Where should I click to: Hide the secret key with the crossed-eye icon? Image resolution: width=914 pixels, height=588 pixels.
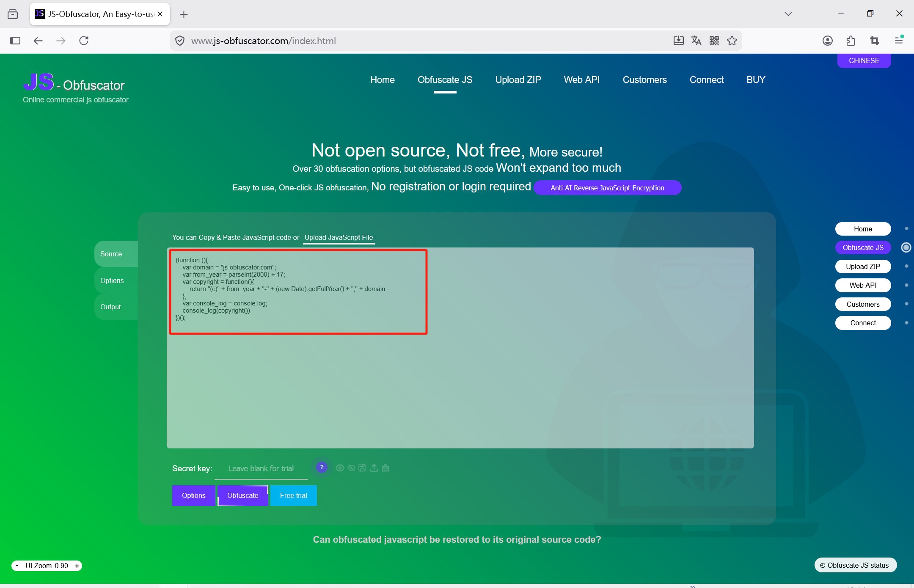point(351,468)
